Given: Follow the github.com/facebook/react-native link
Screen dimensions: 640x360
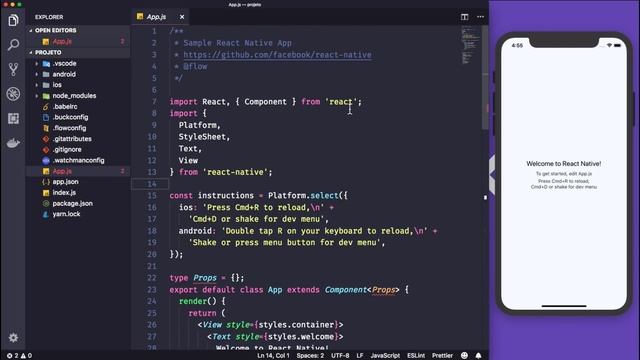Looking at the screenshot, I should pos(277,55).
